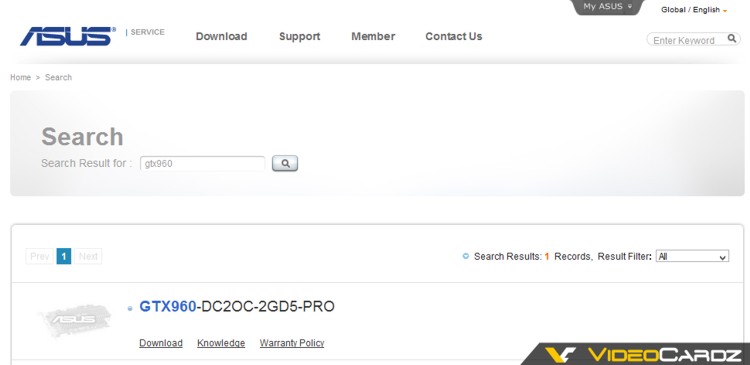The image size is (750, 365).
Task: Click the ASUS logo
Action: tap(67, 36)
